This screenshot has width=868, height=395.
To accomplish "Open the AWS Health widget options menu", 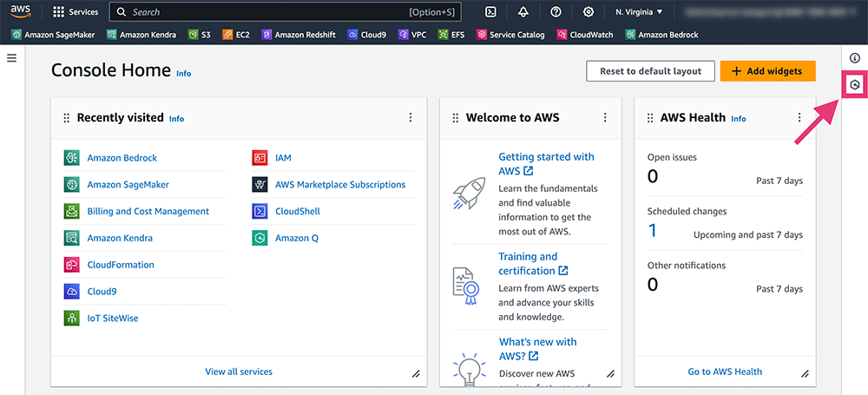I will coord(799,117).
